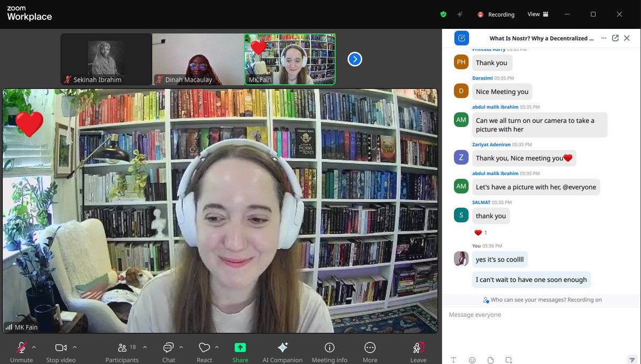
Task: Click chat title 'What Is Nostr? Why a Decentralized'
Action: tap(542, 38)
